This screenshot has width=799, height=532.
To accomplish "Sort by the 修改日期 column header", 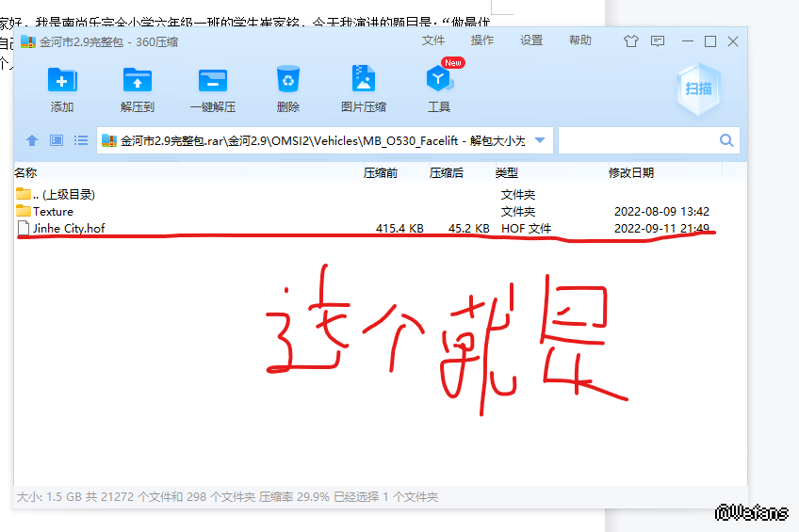I will coord(631,172).
